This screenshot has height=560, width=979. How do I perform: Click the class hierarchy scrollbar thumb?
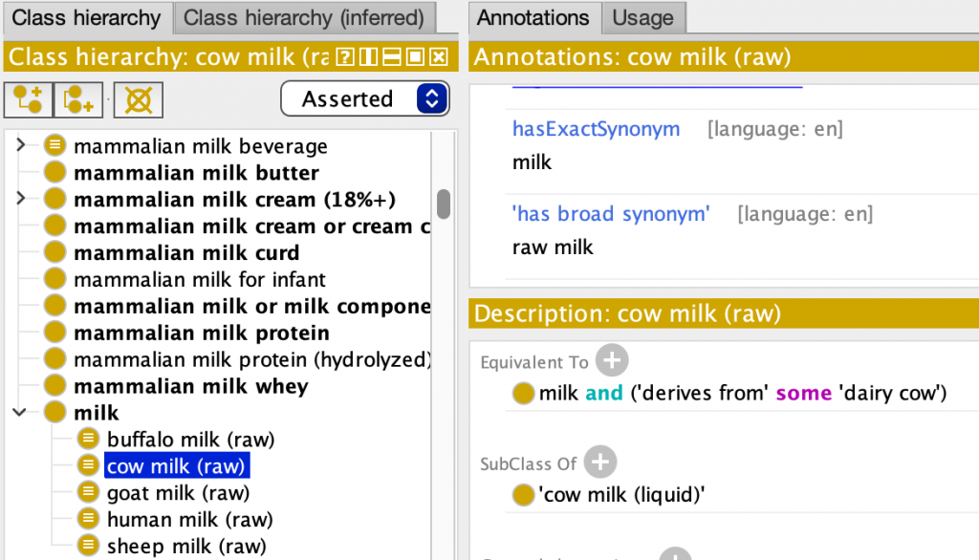tap(444, 205)
